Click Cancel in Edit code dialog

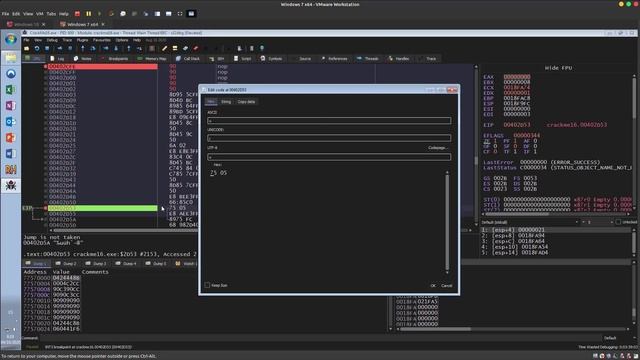tap(447, 286)
